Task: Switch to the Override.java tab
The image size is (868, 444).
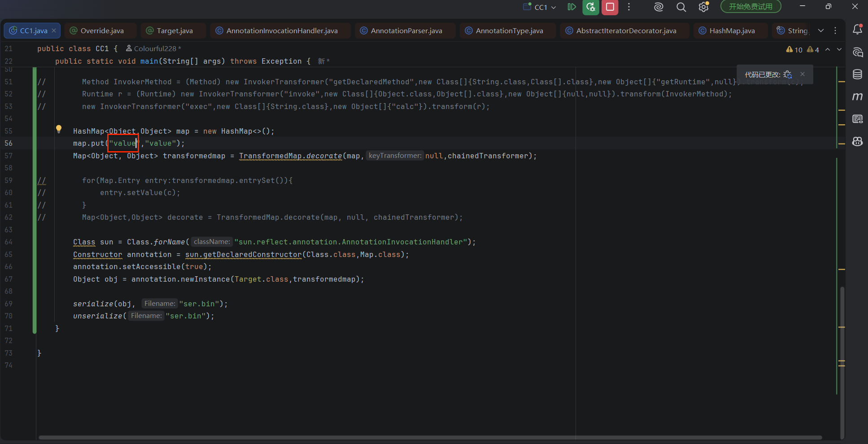Action: click(x=100, y=30)
